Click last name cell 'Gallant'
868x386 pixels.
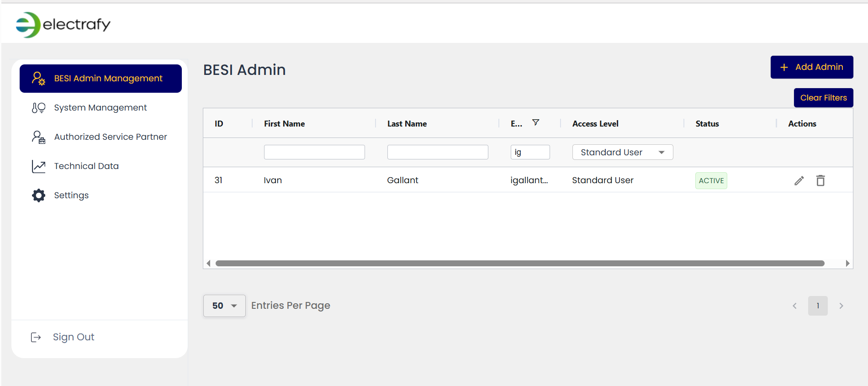pos(402,180)
